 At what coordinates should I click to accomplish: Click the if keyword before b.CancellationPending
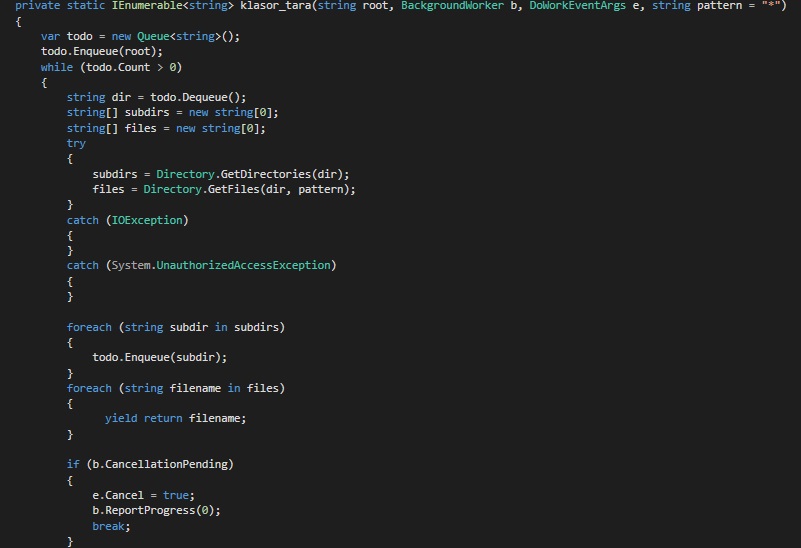point(73,464)
